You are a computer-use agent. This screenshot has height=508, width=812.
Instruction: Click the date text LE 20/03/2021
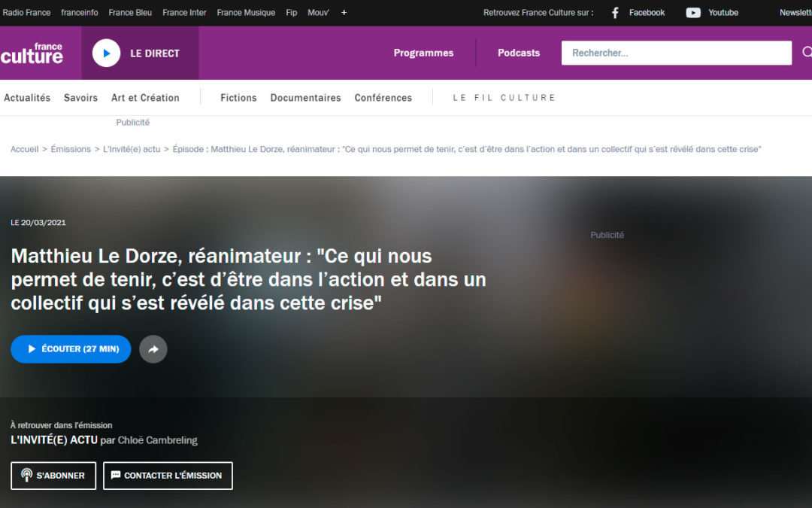[38, 223]
